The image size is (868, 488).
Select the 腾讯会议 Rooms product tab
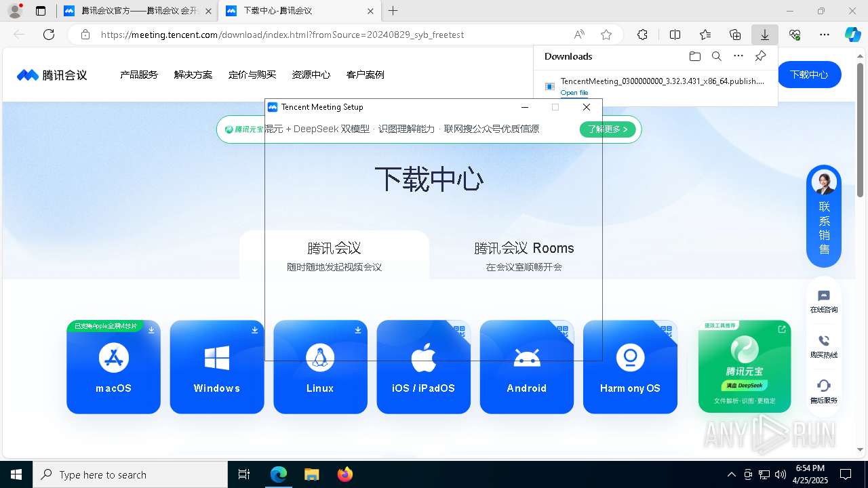point(524,256)
